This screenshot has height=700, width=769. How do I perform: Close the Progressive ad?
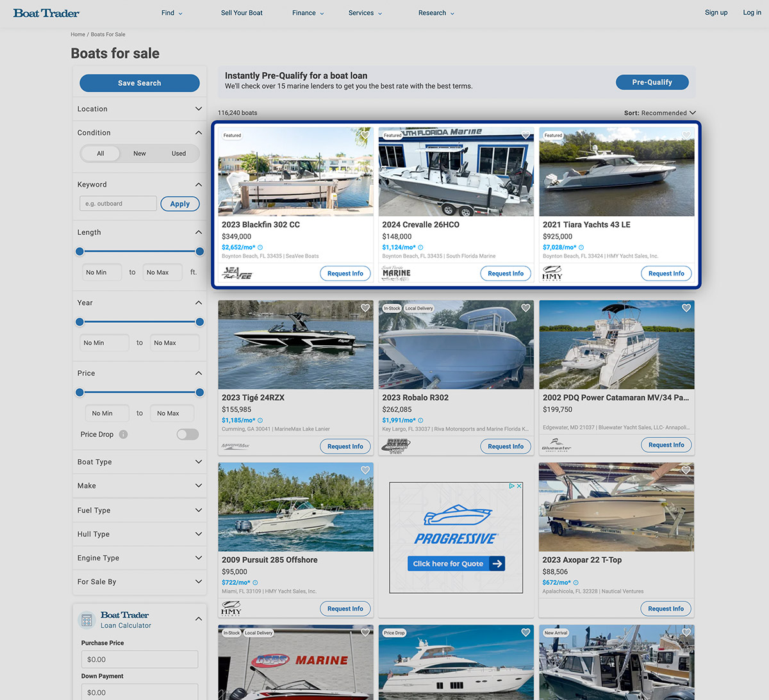(x=519, y=486)
